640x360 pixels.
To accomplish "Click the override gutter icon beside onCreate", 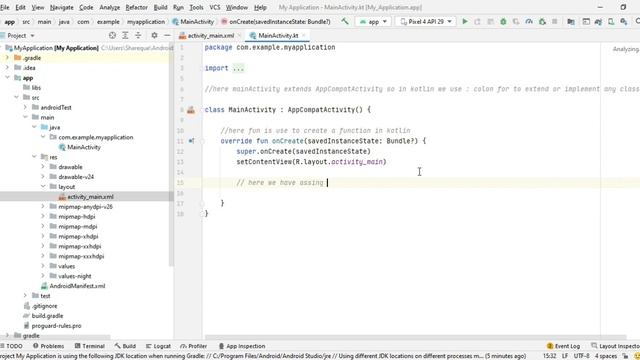I will tap(191, 141).
